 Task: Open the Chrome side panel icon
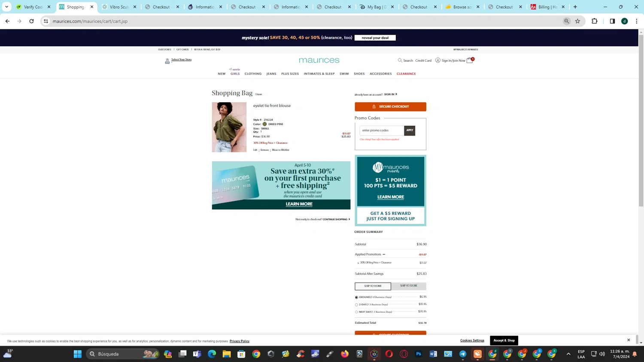tap(612, 21)
